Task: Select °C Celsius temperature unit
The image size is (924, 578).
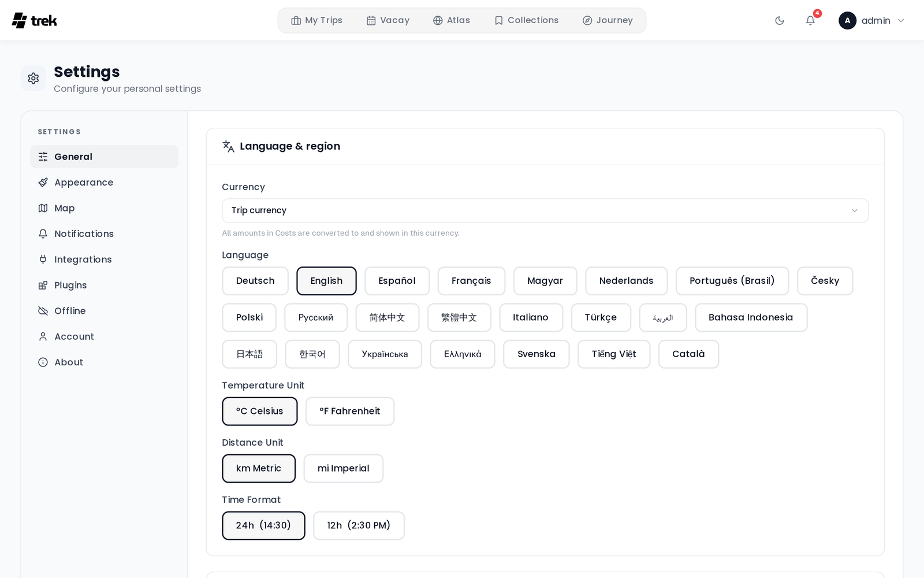Action: [x=260, y=412]
